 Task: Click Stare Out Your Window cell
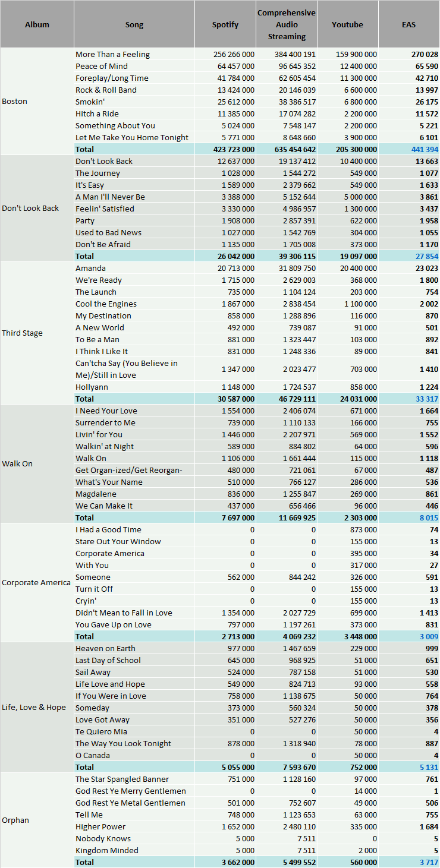pos(134,541)
